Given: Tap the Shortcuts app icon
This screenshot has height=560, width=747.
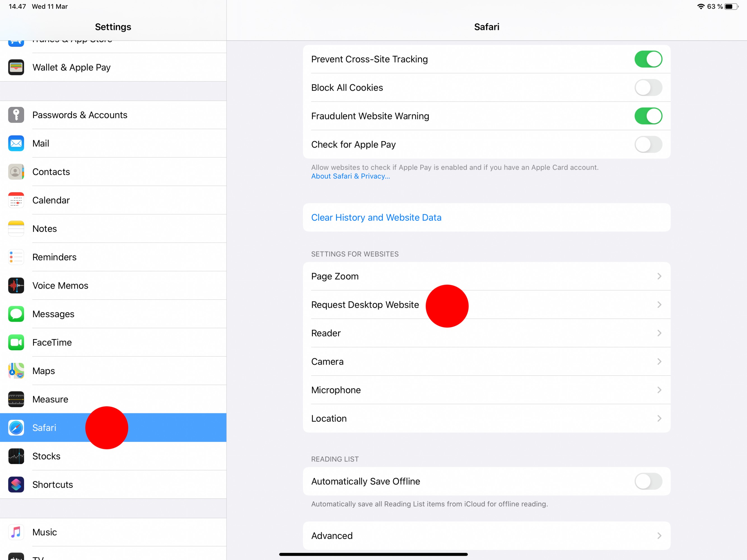Looking at the screenshot, I should 16,484.
